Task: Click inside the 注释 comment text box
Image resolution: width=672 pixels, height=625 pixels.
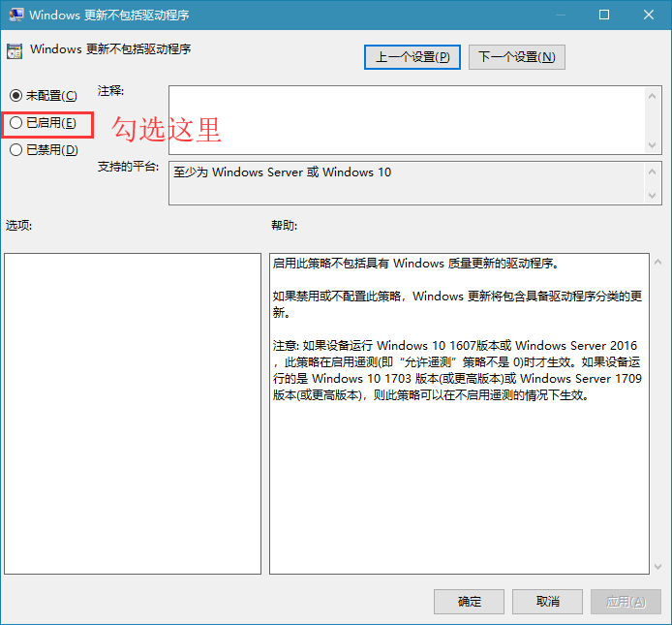Action: pos(407,120)
